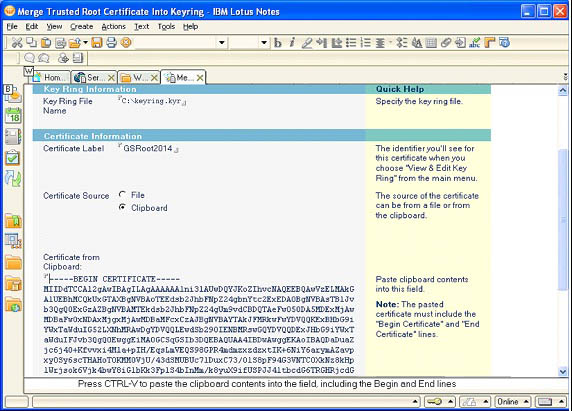Open the Replication arrows sidebar icon

click(13, 178)
